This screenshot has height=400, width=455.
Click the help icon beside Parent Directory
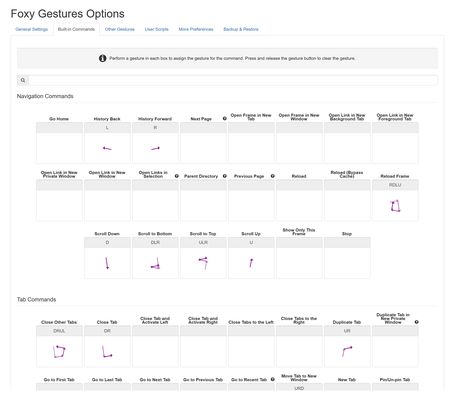[225, 176]
